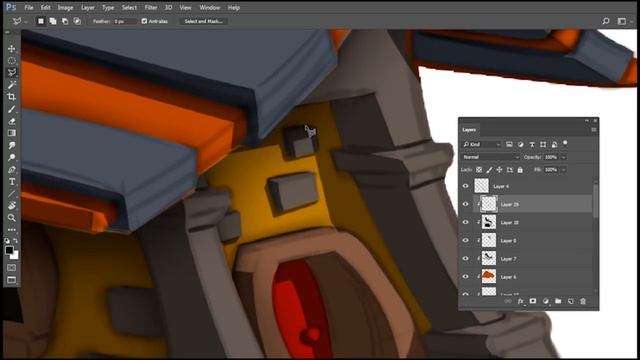Add a layer style with fx button
Image resolution: width=640 pixels, height=360 pixels.
click(x=521, y=301)
